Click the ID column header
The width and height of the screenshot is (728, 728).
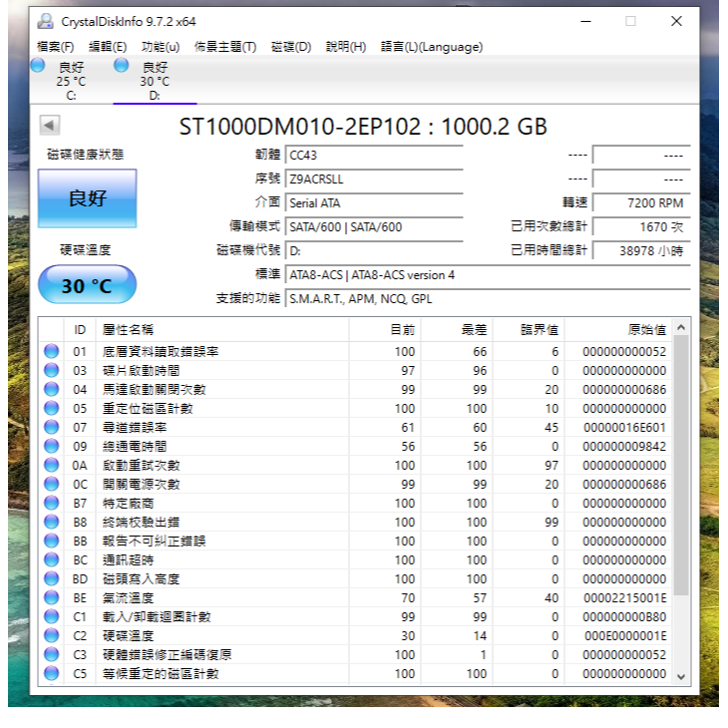pos(80,330)
